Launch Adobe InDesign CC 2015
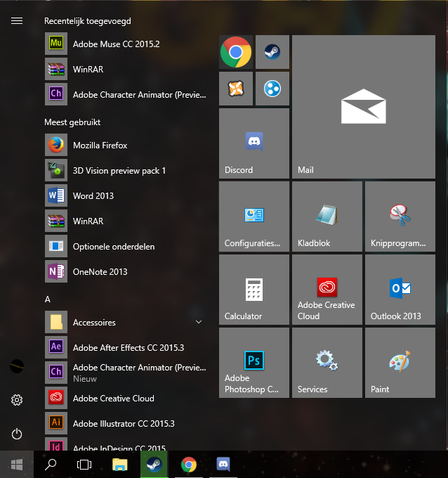The height and width of the screenshot is (478, 448). [x=126, y=444]
